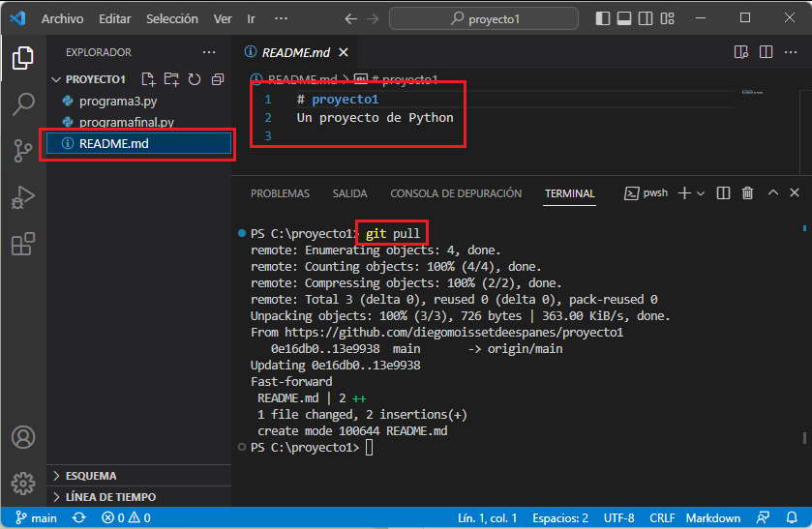The height and width of the screenshot is (529, 812).
Task: Open the Explorer view in activity bar
Action: pyautogui.click(x=23, y=57)
